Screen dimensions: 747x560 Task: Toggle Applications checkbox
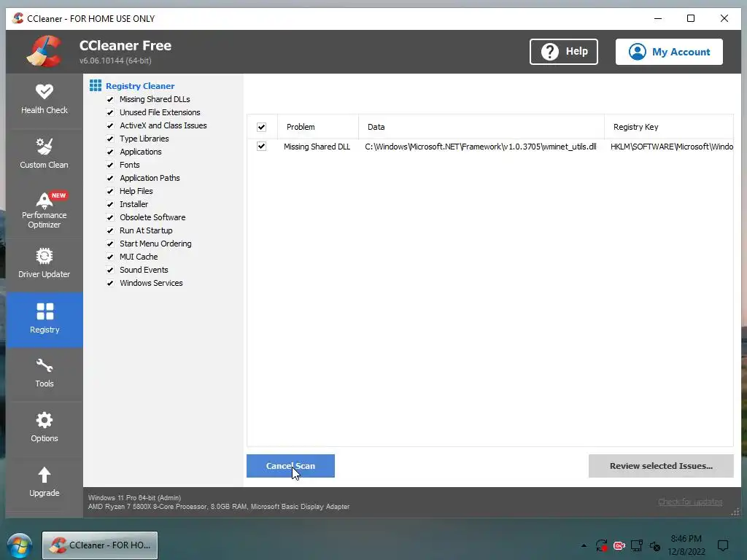(111, 152)
